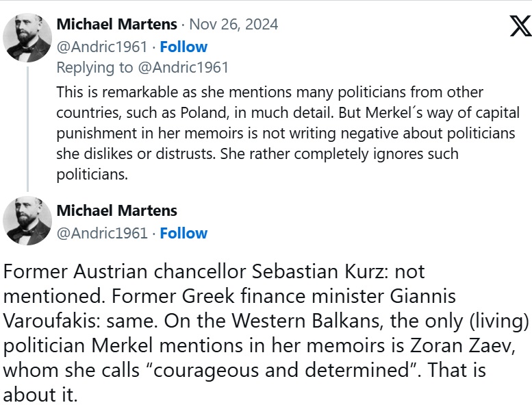532x405 pixels.
Task: Open the avatar on the first reply tweet
Action: [x=27, y=37]
